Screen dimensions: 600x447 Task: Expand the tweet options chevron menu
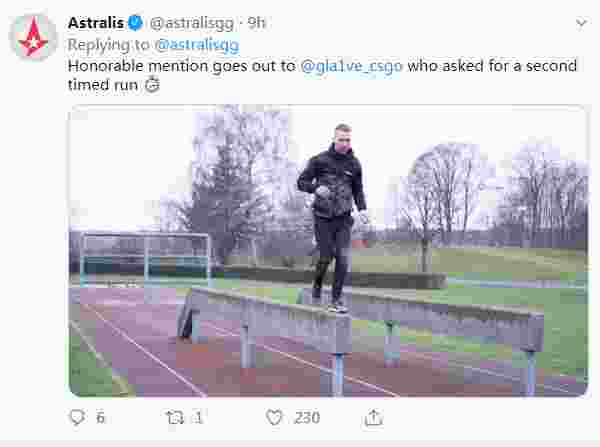[x=581, y=23]
